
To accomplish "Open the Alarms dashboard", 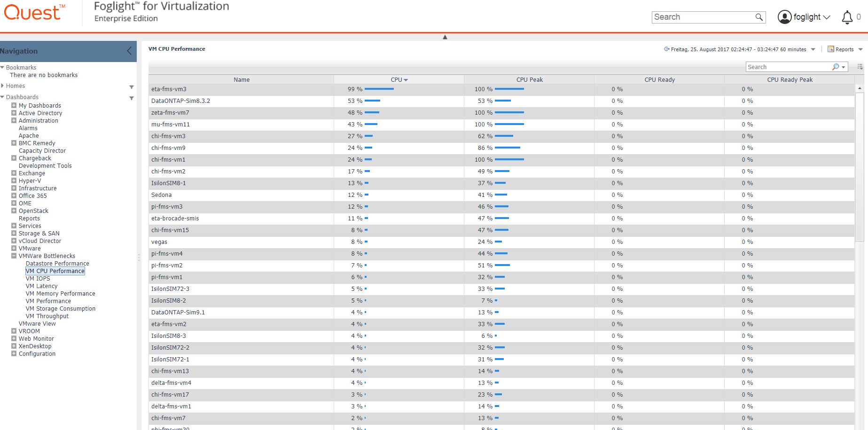I will [28, 128].
